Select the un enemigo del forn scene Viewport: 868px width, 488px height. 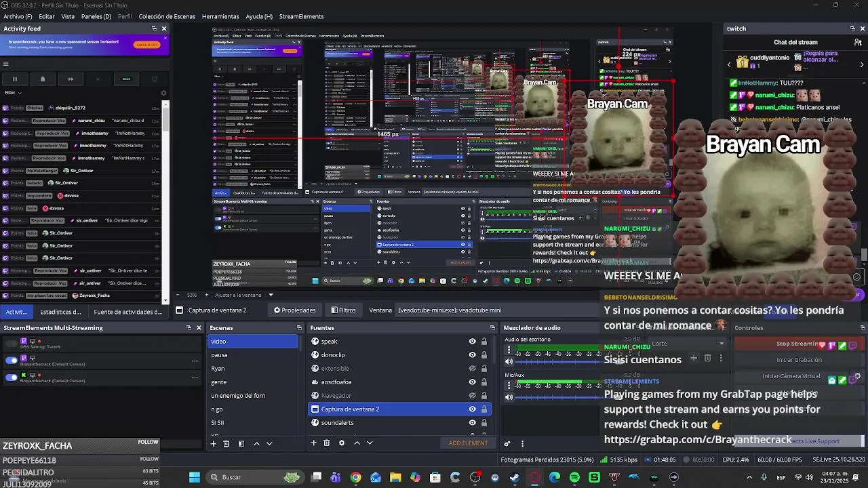pyautogui.click(x=253, y=396)
